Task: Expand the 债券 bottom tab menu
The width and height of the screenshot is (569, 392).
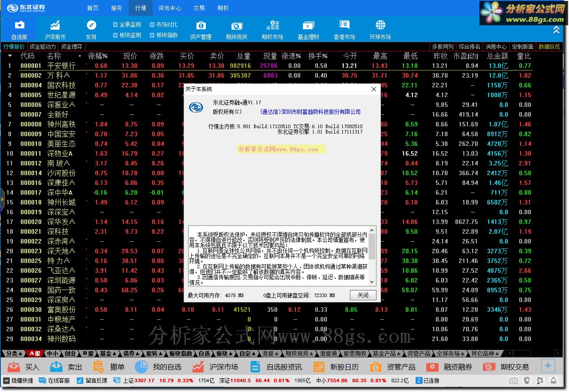Action: (132, 353)
